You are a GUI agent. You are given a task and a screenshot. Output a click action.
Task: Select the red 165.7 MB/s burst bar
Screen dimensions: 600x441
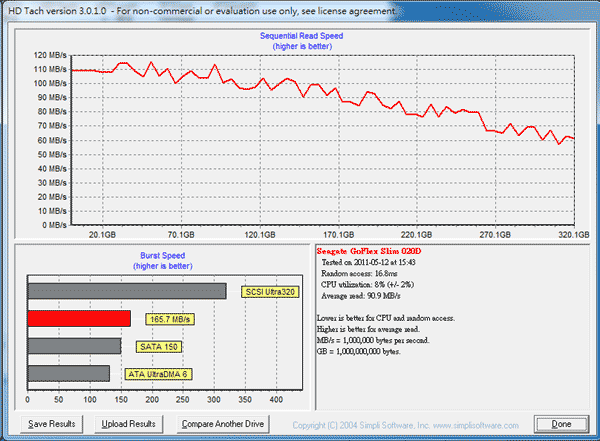79,318
